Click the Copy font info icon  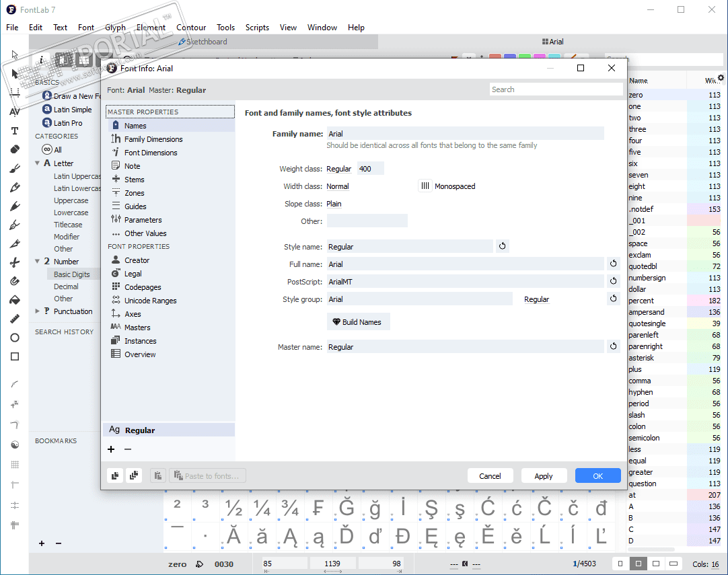[x=115, y=475]
